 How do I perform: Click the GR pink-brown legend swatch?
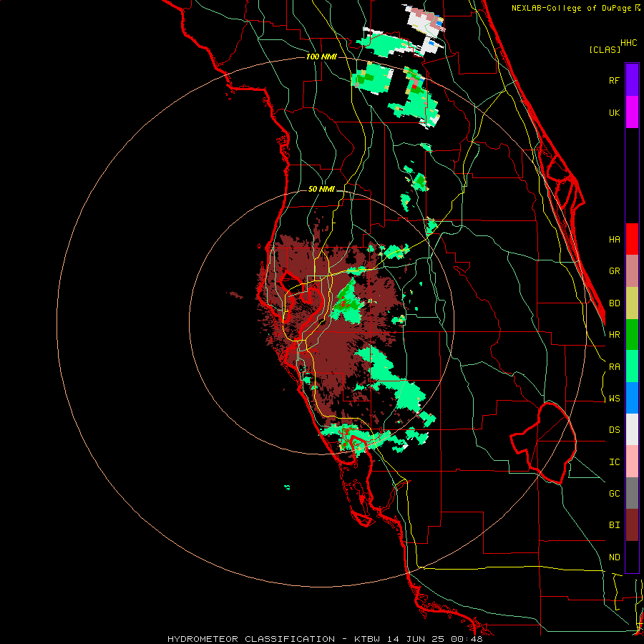point(632,271)
